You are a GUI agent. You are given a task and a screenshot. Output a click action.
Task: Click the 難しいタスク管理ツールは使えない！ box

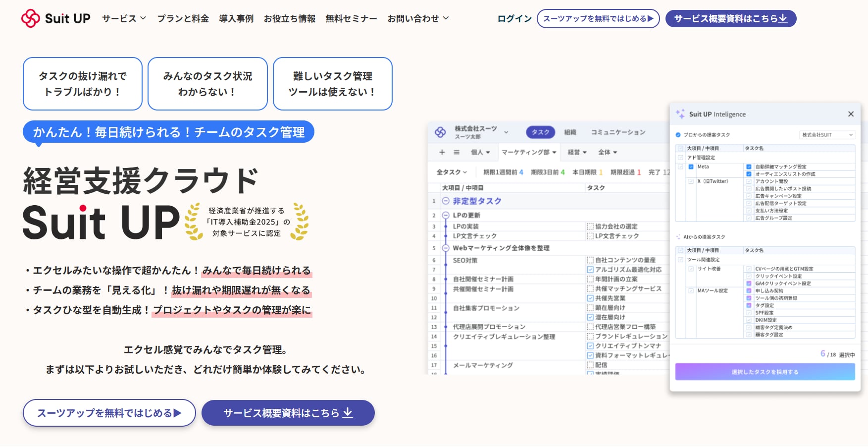(x=333, y=84)
